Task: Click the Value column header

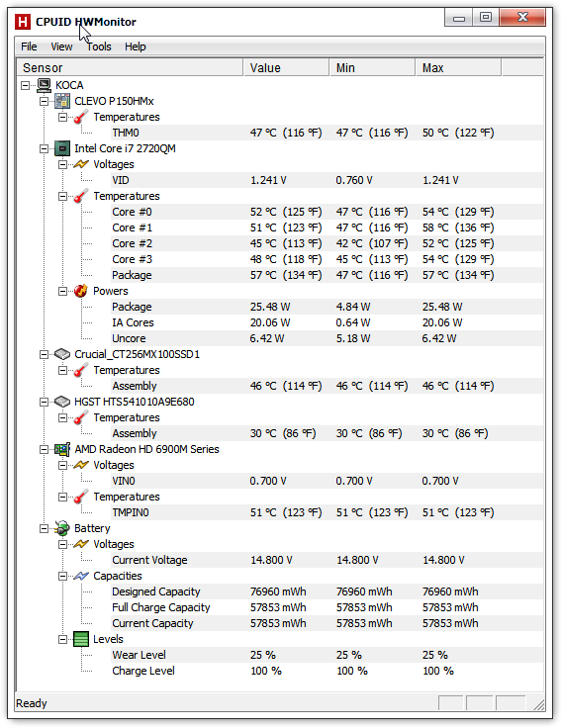Action: (x=286, y=68)
